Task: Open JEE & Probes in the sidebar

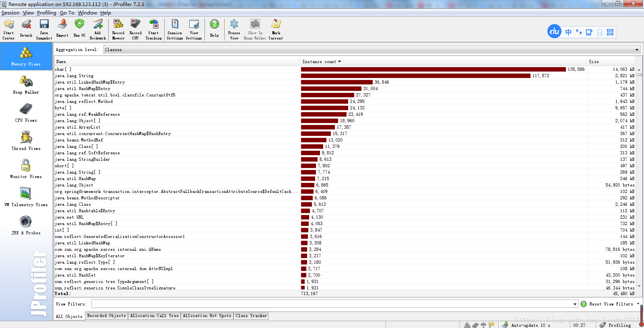Action: pyautogui.click(x=26, y=225)
